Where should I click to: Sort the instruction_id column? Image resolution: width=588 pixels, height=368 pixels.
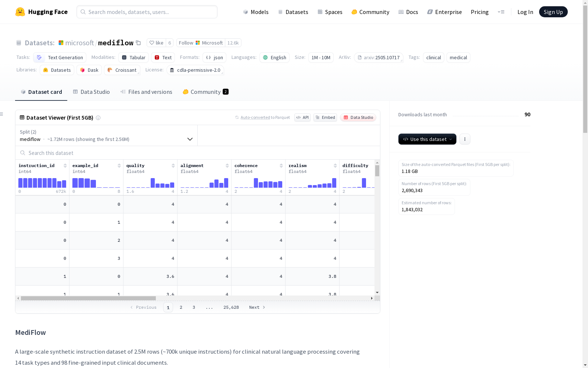pyautogui.click(x=65, y=166)
